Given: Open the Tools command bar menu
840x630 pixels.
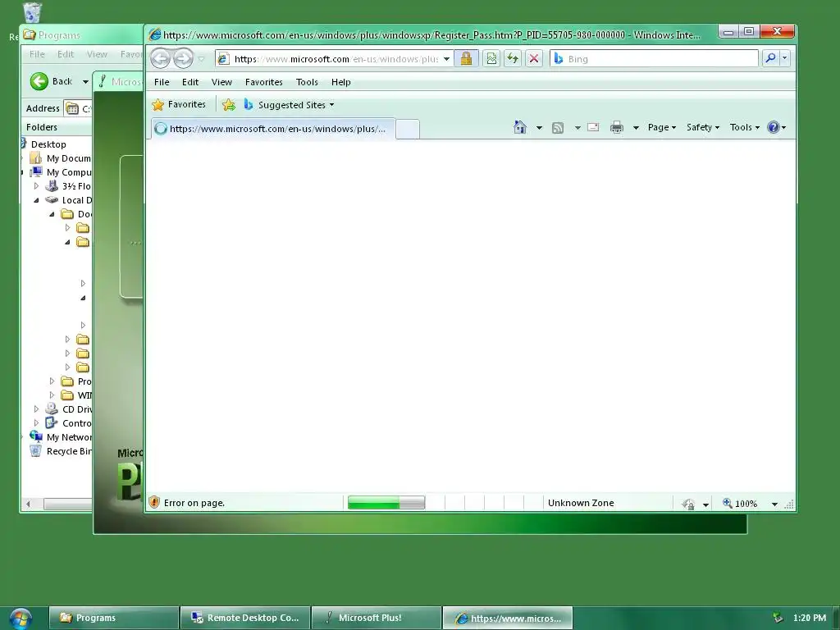Looking at the screenshot, I should (x=745, y=127).
